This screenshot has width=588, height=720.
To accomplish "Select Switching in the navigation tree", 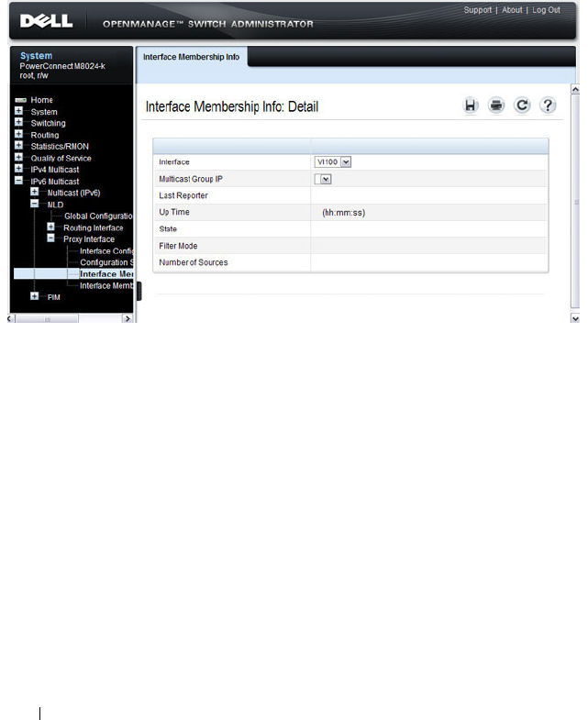I will (x=49, y=124).
